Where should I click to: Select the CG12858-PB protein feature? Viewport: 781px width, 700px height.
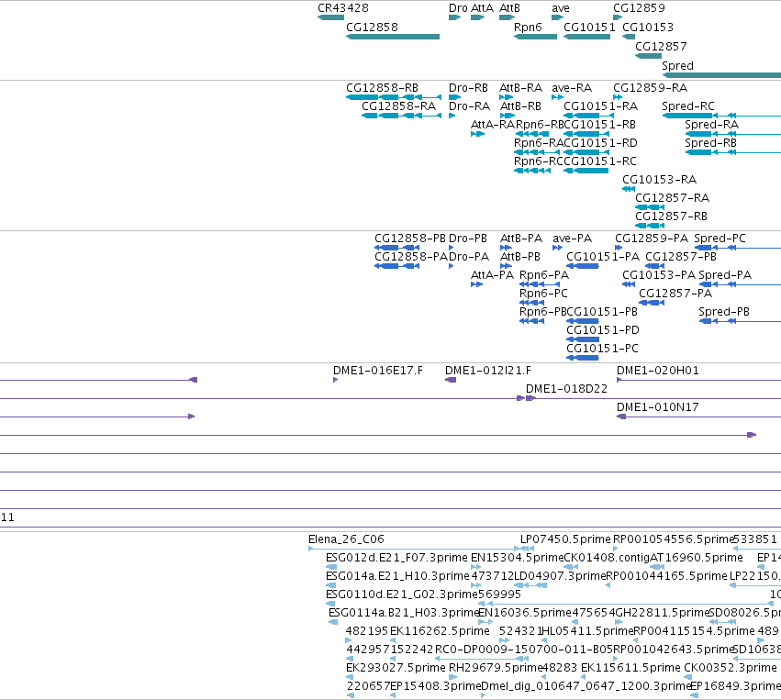[397, 248]
